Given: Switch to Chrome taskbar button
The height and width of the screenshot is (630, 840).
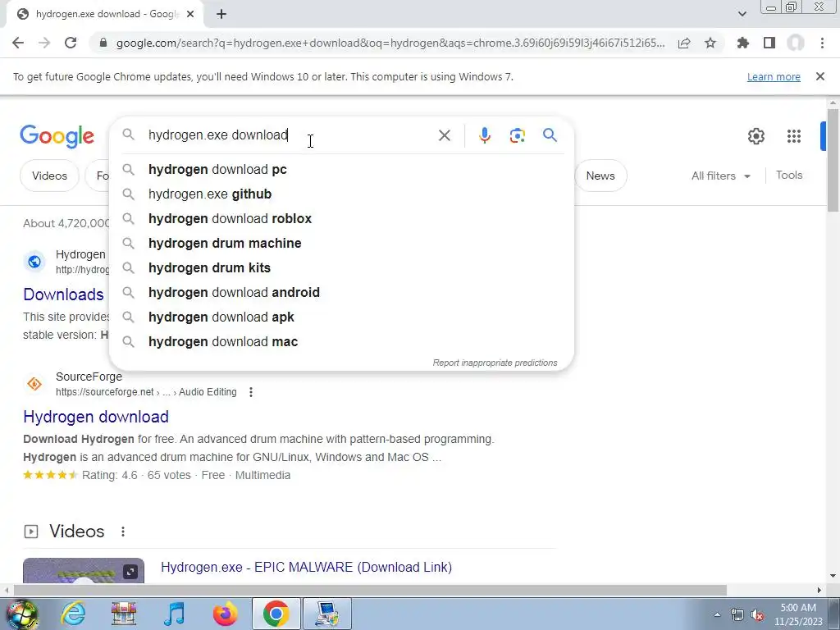Looking at the screenshot, I should coord(276,614).
